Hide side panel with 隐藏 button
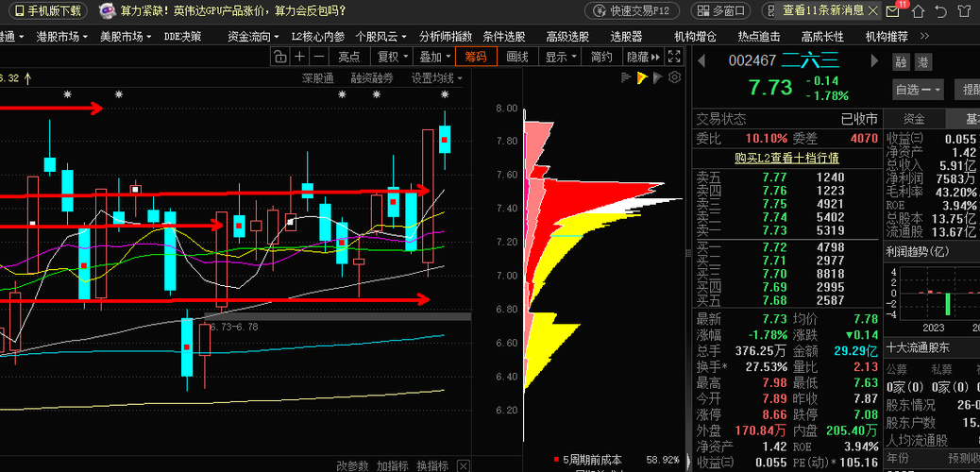Image resolution: width=980 pixels, height=472 pixels. (643, 57)
